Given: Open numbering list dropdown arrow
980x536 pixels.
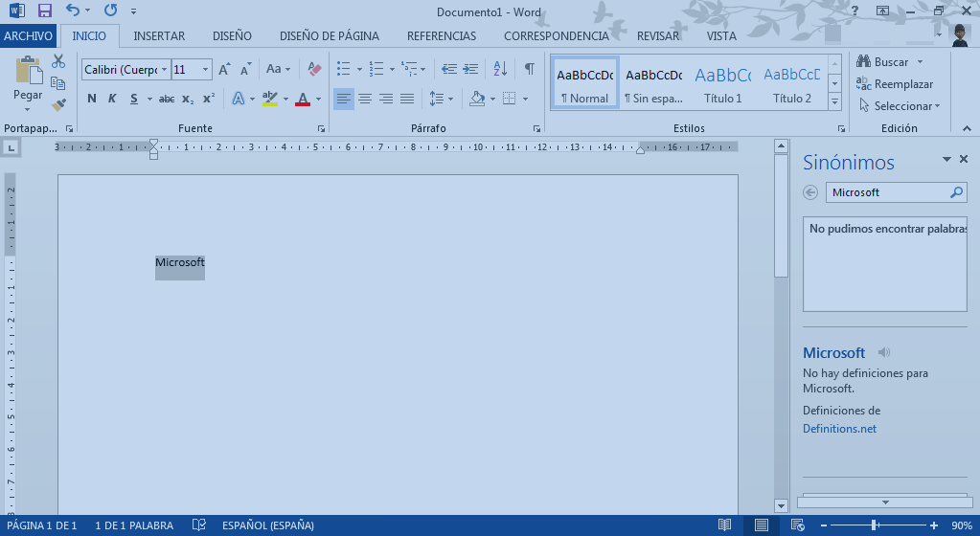Looking at the screenshot, I should [392, 69].
